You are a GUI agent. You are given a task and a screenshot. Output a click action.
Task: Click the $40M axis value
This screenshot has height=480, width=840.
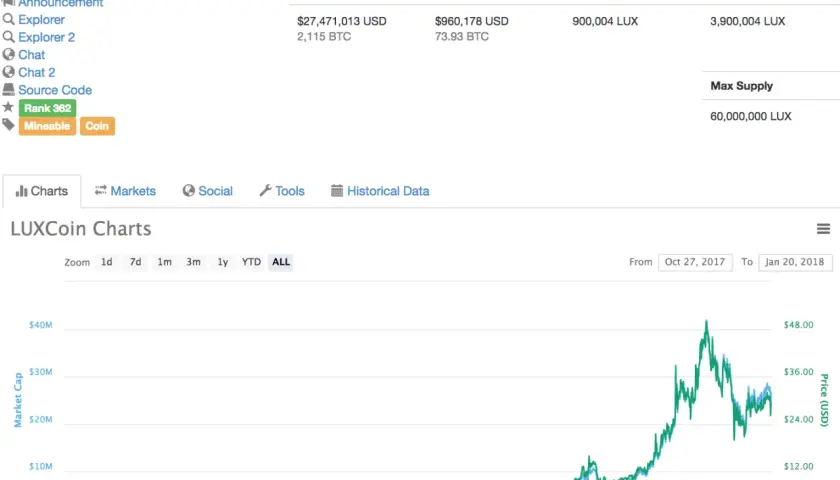click(41, 325)
